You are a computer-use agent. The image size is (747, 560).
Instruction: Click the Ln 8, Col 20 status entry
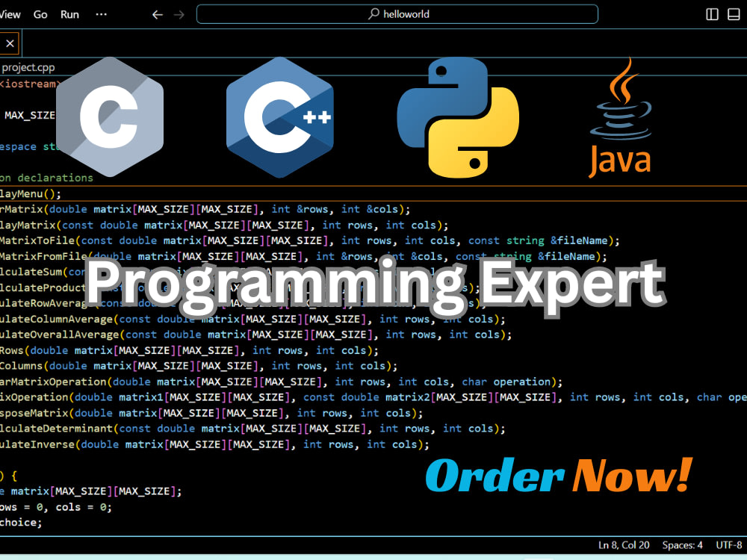[x=624, y=545]
